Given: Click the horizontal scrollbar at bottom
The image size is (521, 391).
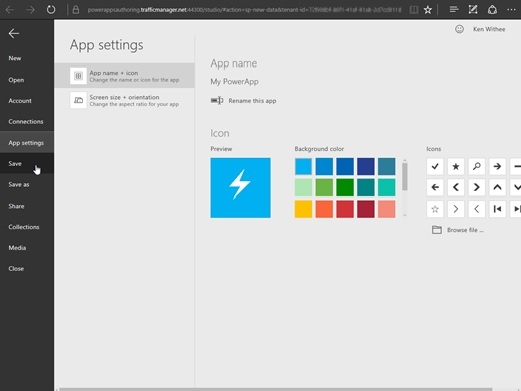Looking at the screenshot, I should pyautogui.click(x=275, y=389).
